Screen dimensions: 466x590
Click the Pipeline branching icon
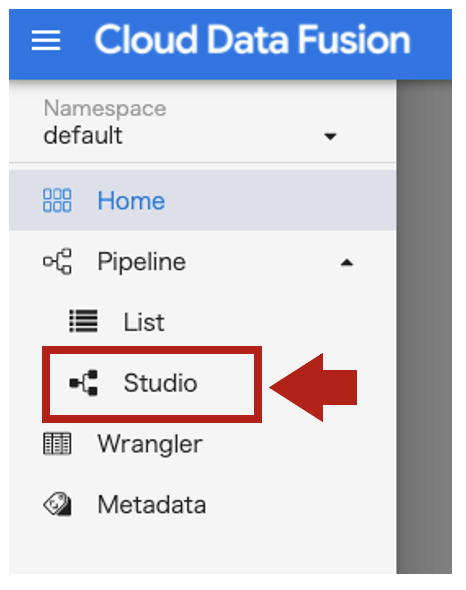click(x=57, y=262)
